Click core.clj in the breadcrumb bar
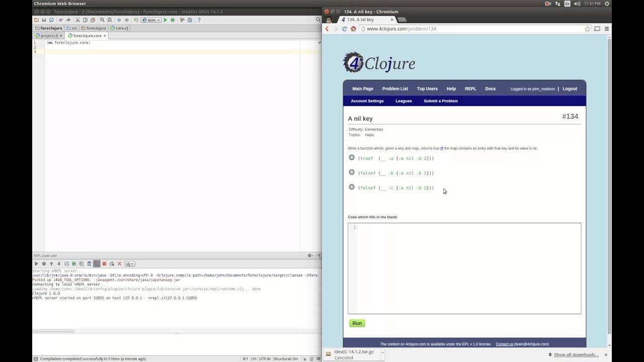This screenshot has height=362, width=644. coord(119,28)
